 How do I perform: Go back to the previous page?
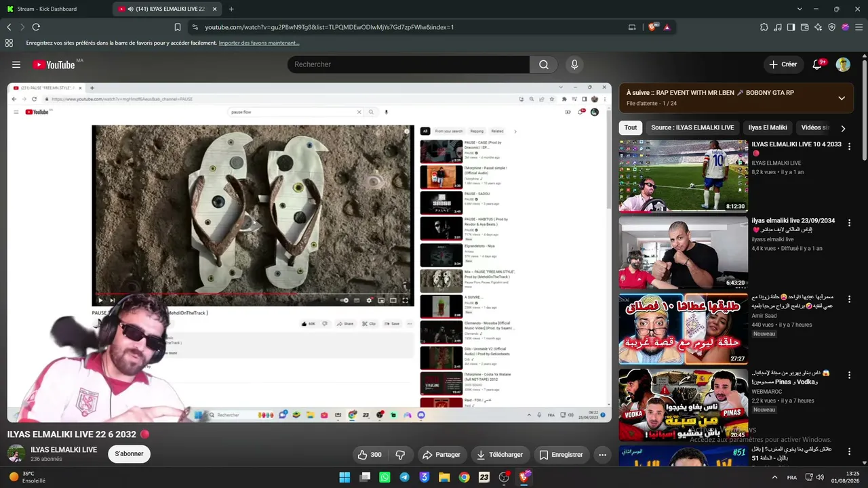click(9, 27)
